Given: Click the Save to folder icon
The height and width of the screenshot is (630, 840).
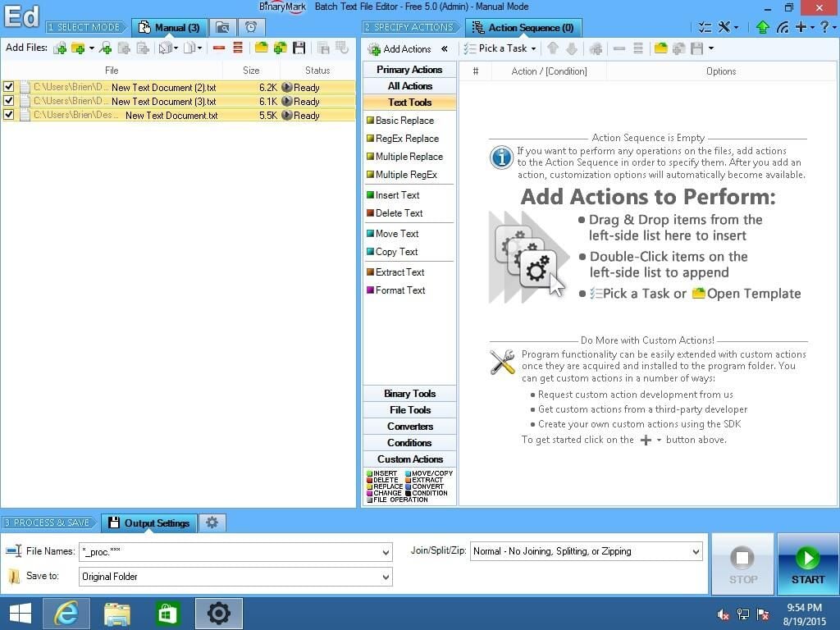Looking at the screenshot, I should click(13, 577).
